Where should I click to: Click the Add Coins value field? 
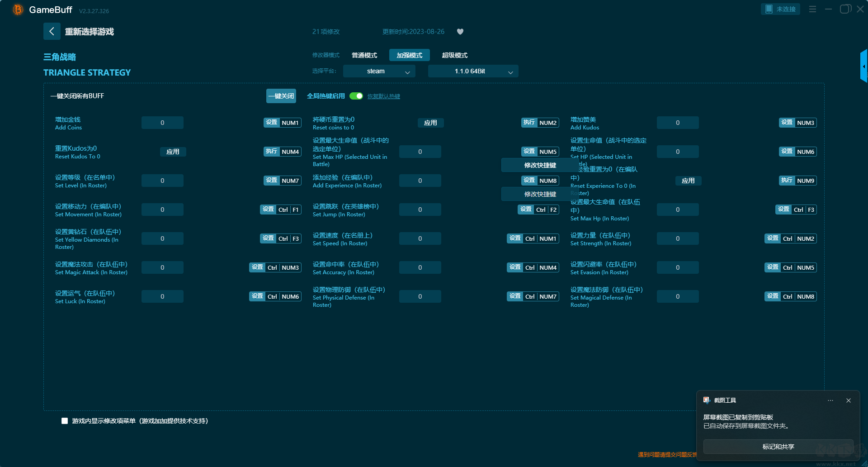tap(162, 123)
